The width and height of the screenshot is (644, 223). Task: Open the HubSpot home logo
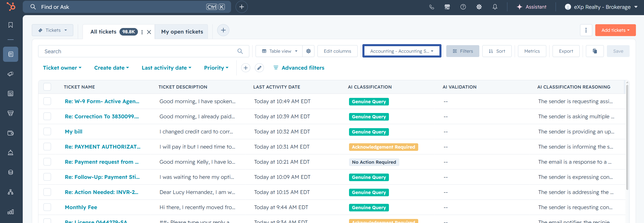[x=11, y=7]
